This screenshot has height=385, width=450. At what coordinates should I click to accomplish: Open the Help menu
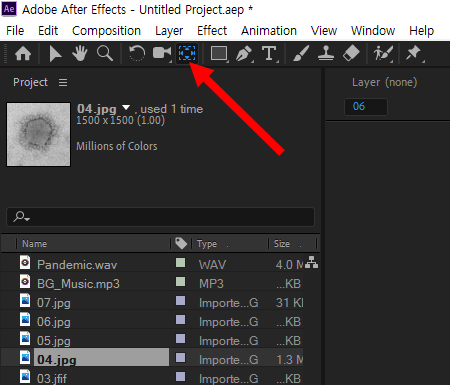click(x=421, y=31)
